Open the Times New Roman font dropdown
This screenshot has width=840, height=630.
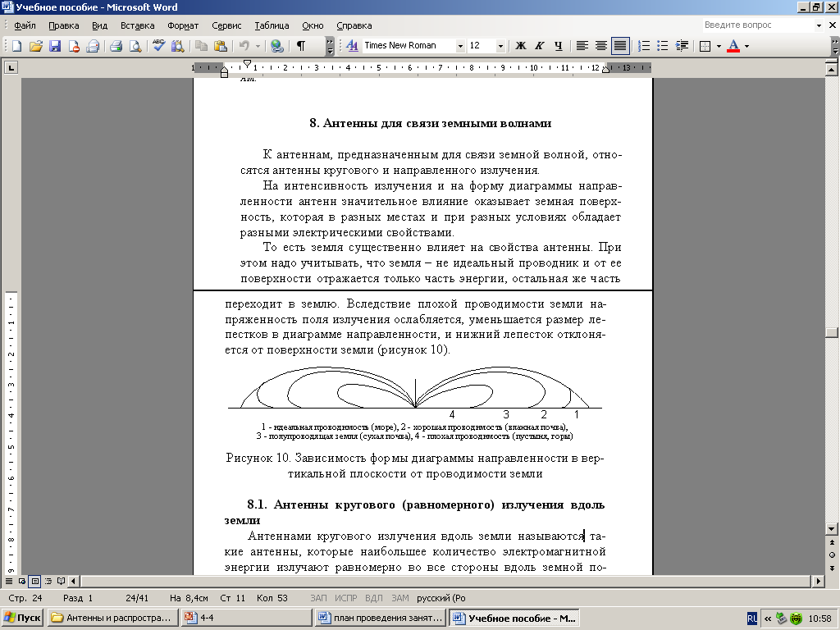[x=459, y=46]
